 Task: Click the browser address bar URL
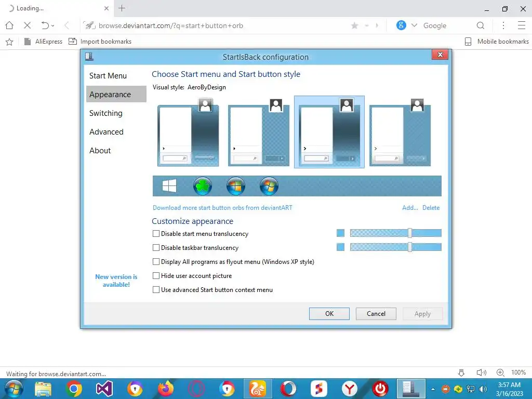pos(170,25)
